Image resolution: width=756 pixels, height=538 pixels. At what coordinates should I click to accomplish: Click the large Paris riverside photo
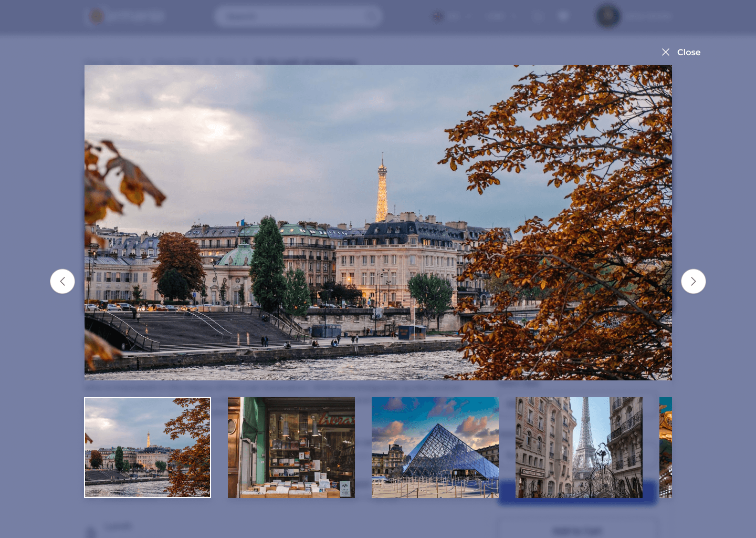point(378,223)
